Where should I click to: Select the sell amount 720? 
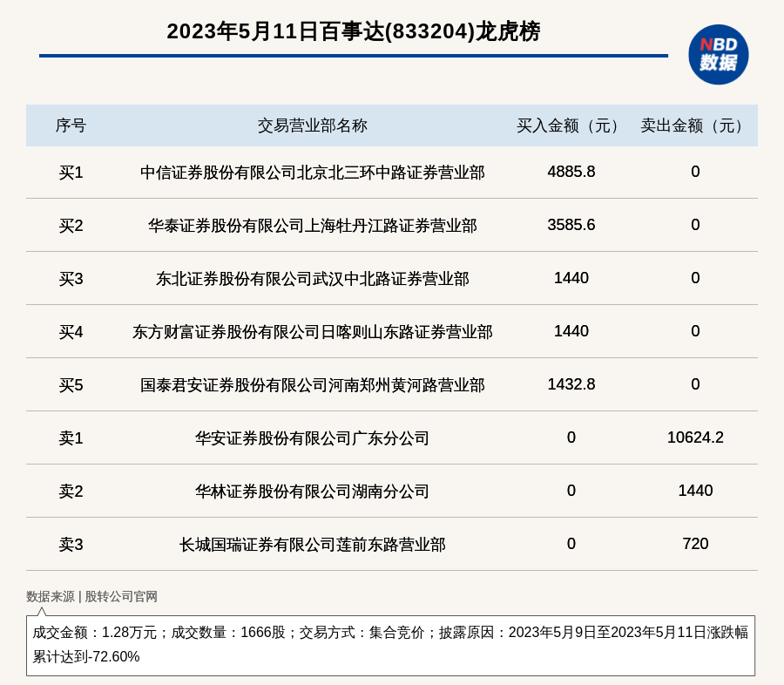(x=695, y=544)
